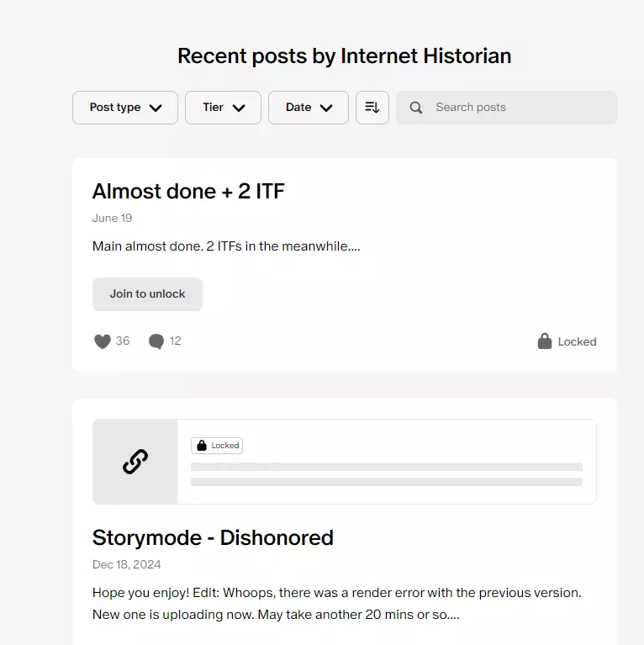Click the Search posts input field

pyautogui.click(x=506, y=108)
